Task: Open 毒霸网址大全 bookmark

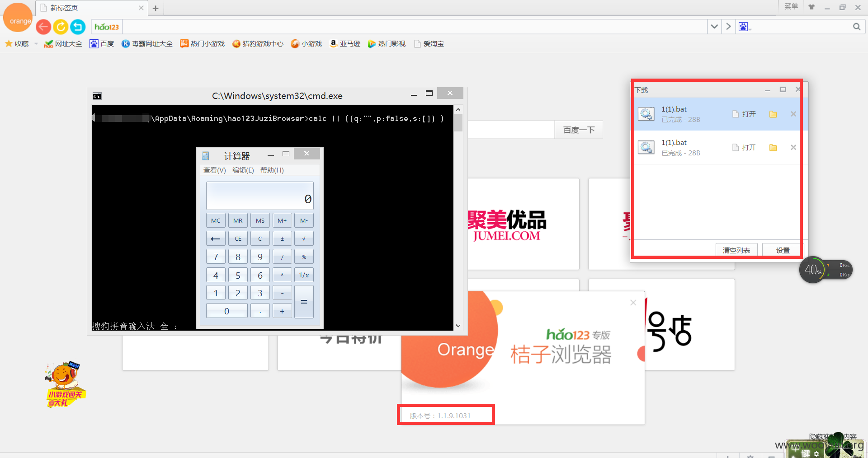Action: click(147, 44)
